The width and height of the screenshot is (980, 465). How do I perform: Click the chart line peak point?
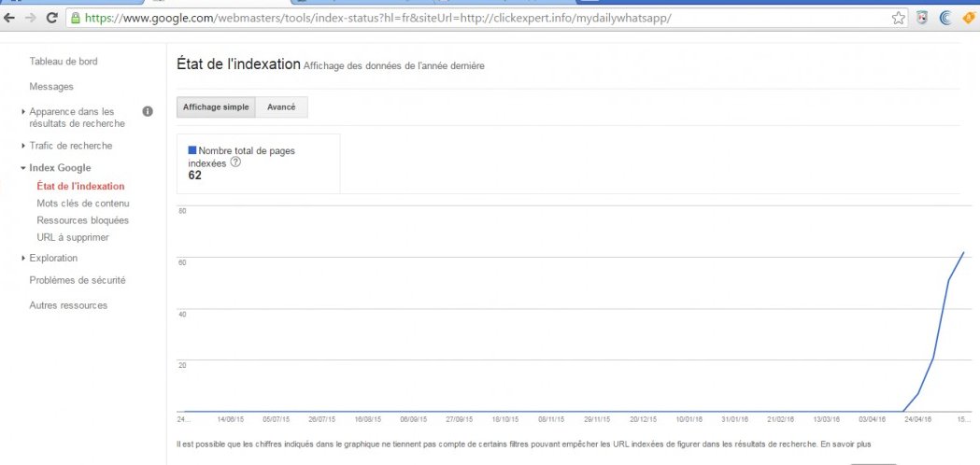click(964, 252)
